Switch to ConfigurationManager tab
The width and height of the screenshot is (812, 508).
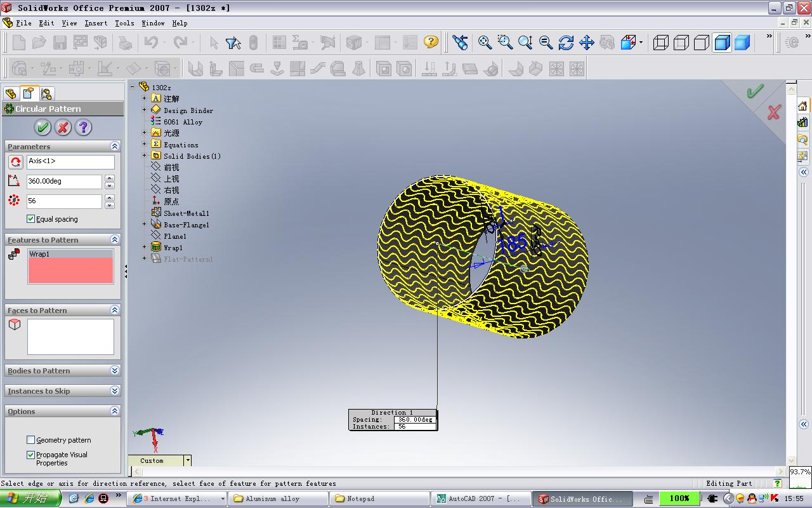point(46,94)
